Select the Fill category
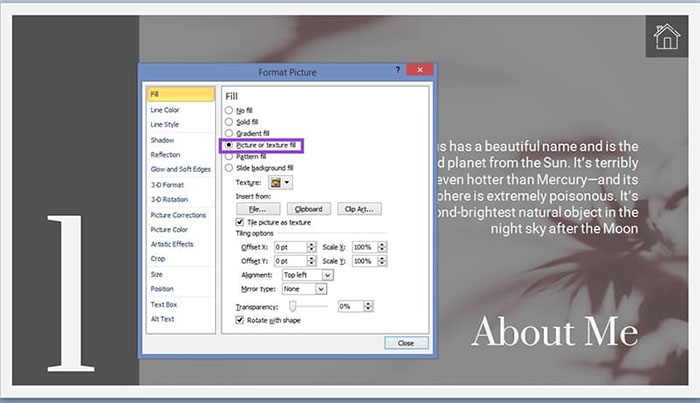 180,94
